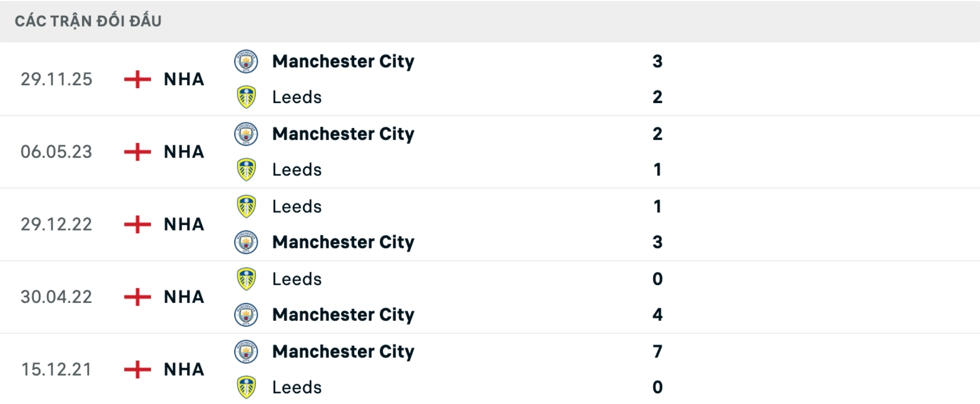Select the Leeds badge in the 15.12.21 match
The width and height of the screenshot is (980, 404).
tap(247, 387)
